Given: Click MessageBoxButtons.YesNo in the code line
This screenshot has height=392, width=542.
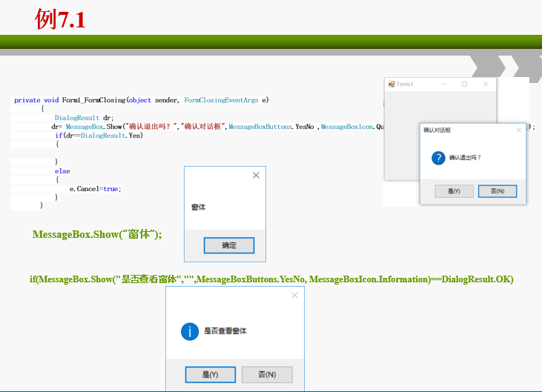Looking at the screenshot, I should tap(271, 127).
